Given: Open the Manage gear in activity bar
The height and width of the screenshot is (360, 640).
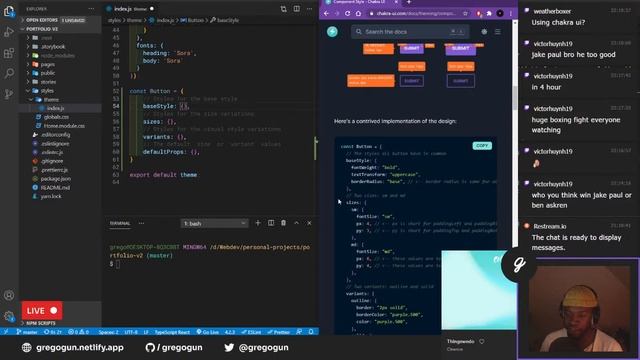Looking at the screenshot, I should coord(9,316).
